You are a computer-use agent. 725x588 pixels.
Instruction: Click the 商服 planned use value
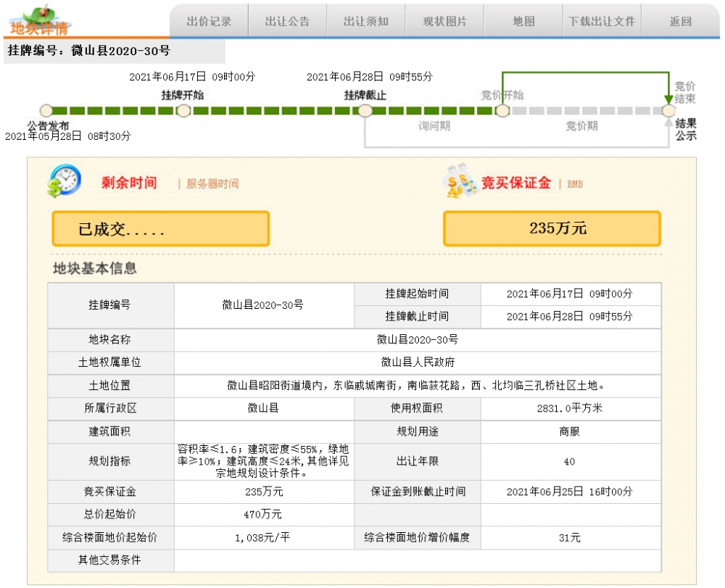tap(570, 431)
